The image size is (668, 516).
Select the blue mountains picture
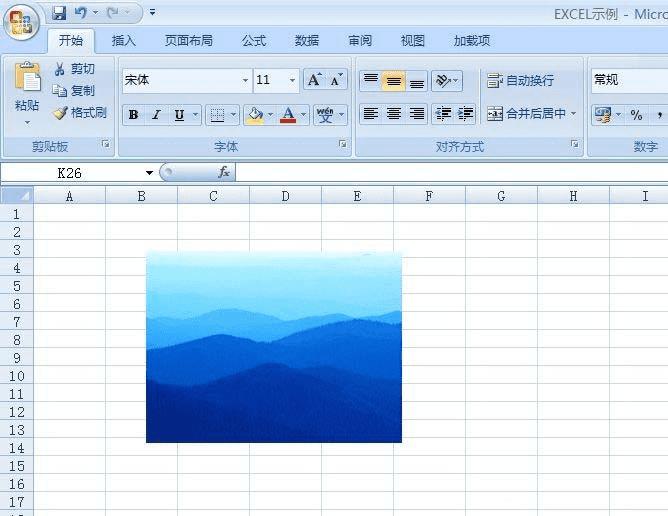pyautogui.click(x=274, y=347)
